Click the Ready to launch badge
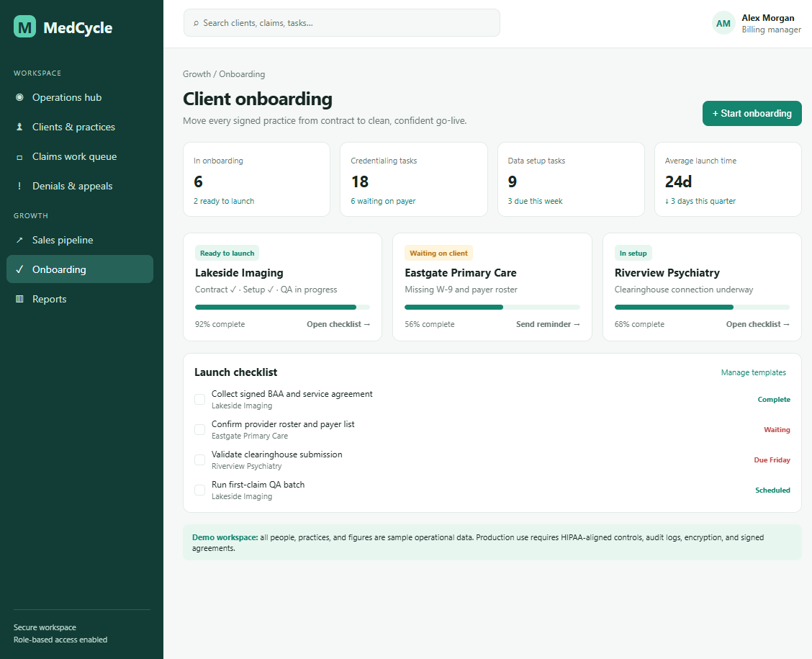Screen dimensions: 812x659 click(x=227, y=254)
